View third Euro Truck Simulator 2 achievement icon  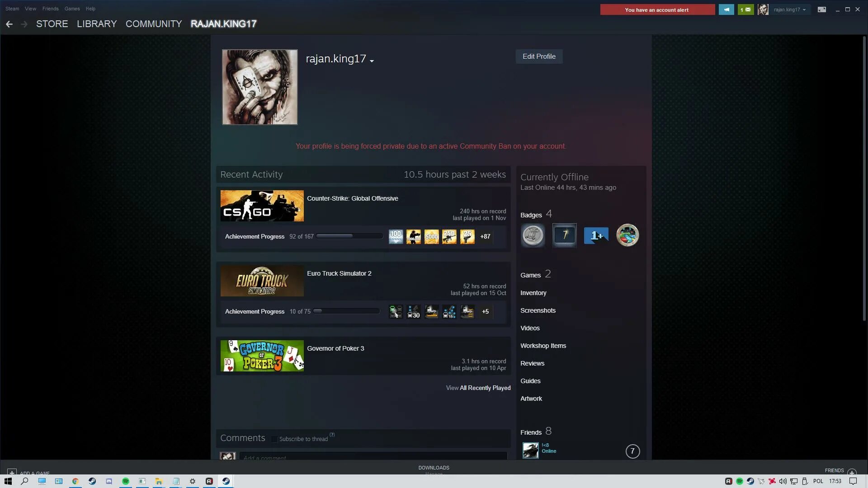[x=431, y=311]
